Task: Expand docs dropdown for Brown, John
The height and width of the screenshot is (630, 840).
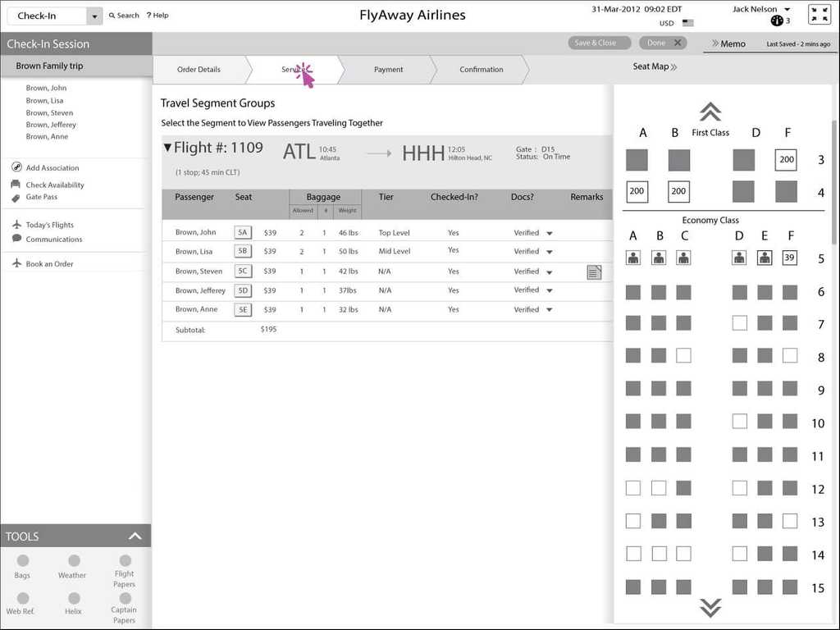Action: pos(550,233)
